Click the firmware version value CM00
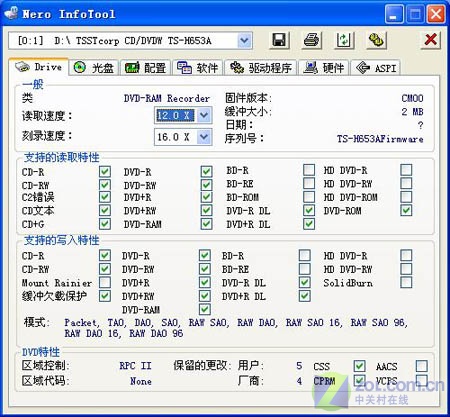The width and height of the screenshot is (450, 417). (x=412, y=98)
